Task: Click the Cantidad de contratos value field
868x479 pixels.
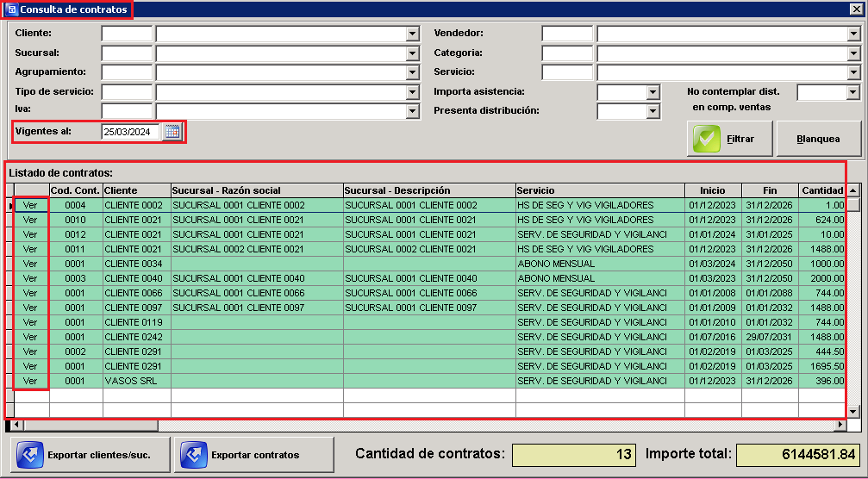Action: tap(574, 455)
